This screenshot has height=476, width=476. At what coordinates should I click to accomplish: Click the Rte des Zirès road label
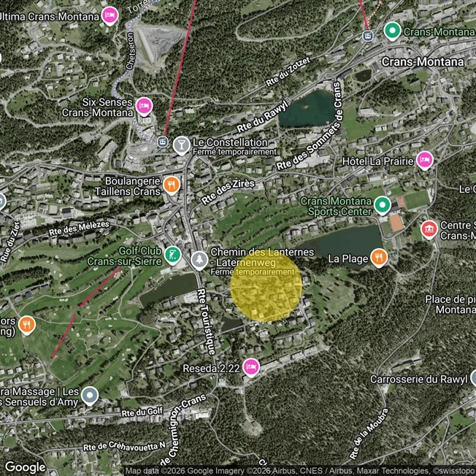tap(228, 191)
